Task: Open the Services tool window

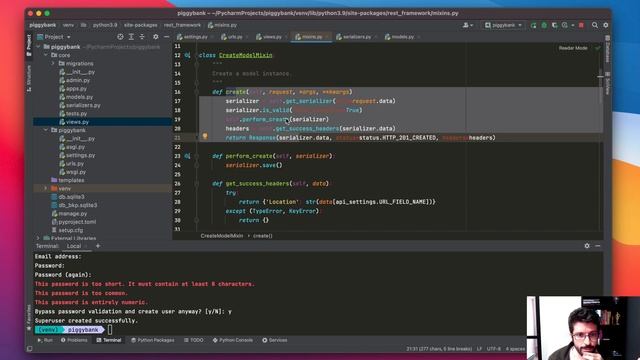Action: coord(275,340)
